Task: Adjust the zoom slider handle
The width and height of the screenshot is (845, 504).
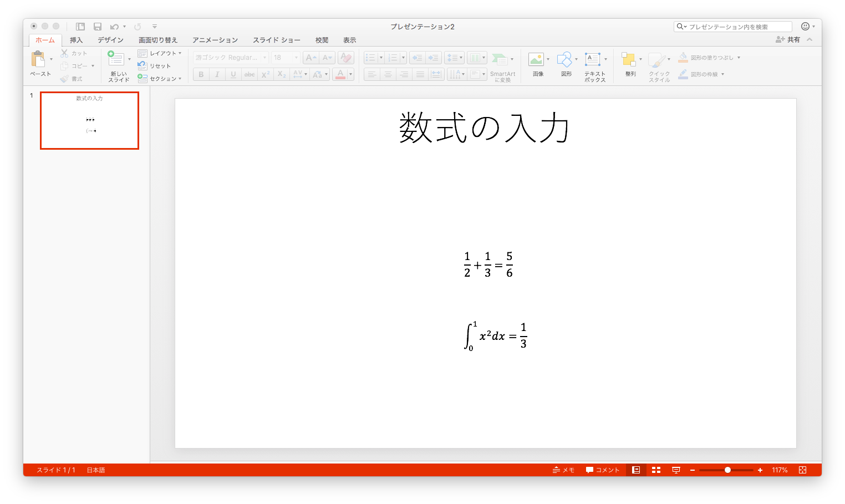Action: tap(727, 470)
